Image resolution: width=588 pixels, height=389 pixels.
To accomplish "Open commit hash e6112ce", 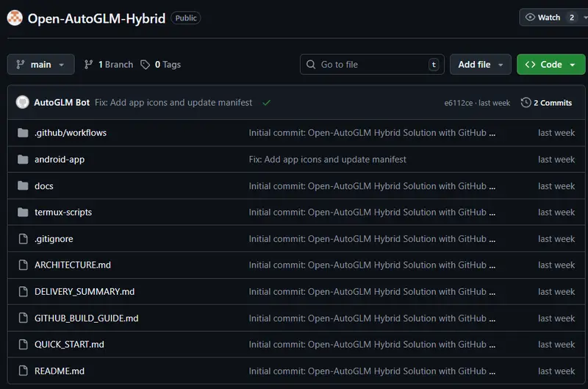I will pos(459,103).
